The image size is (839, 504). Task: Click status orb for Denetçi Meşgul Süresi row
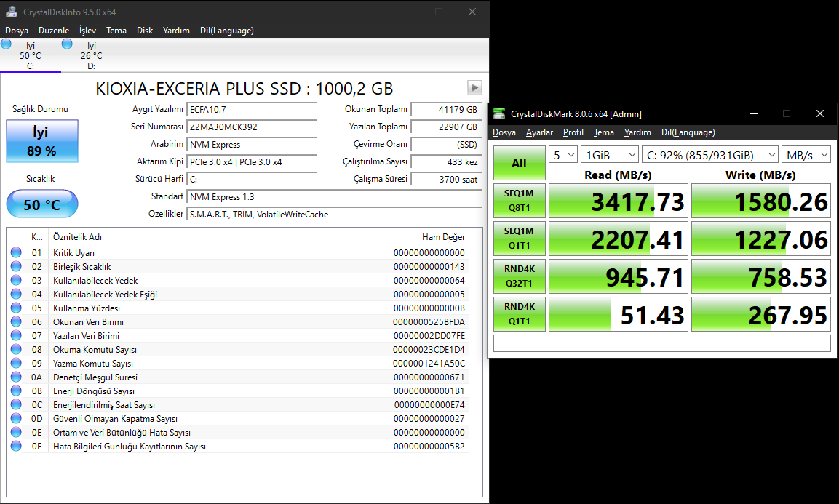pyautogui.click(x=16, y=377)
